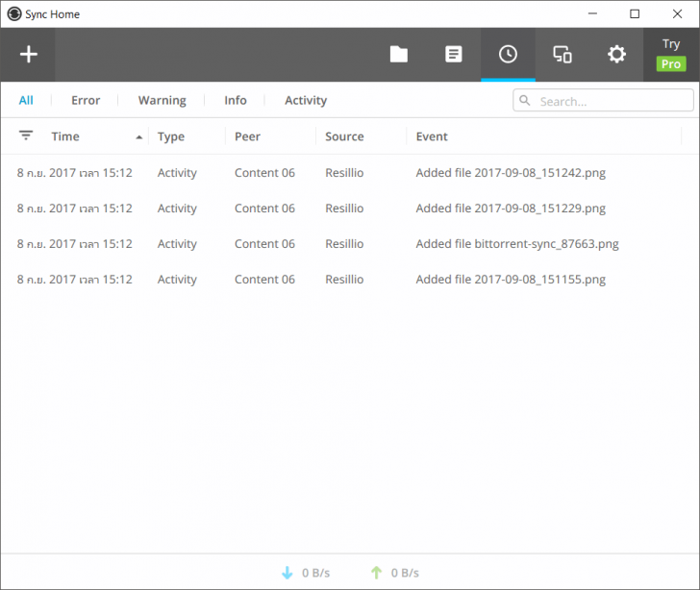Select the Activity filter tab
Image resolution: width=700 pixels, height=590 pixels.
[306, 100]
